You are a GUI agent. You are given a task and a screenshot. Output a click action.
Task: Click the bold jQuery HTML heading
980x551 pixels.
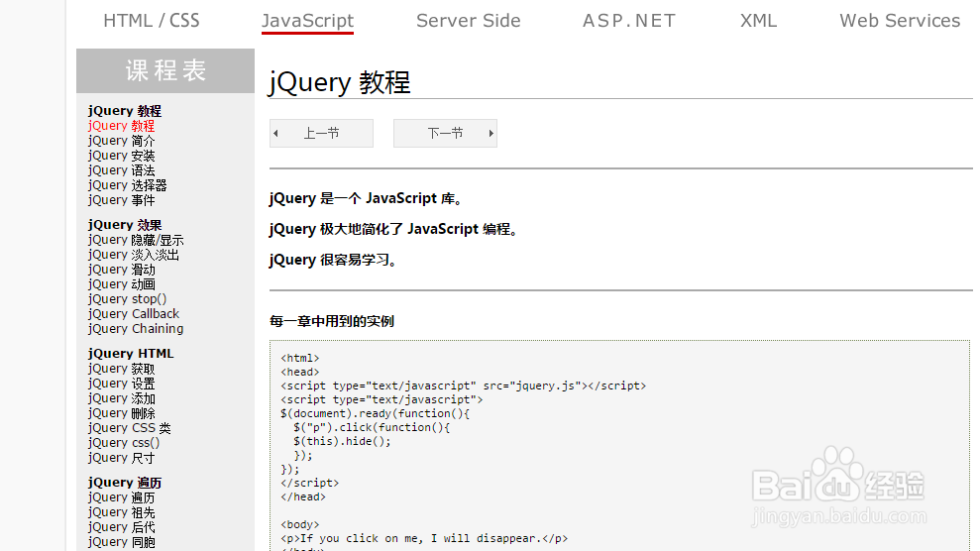pyautogui.click(x=131, y=354)
